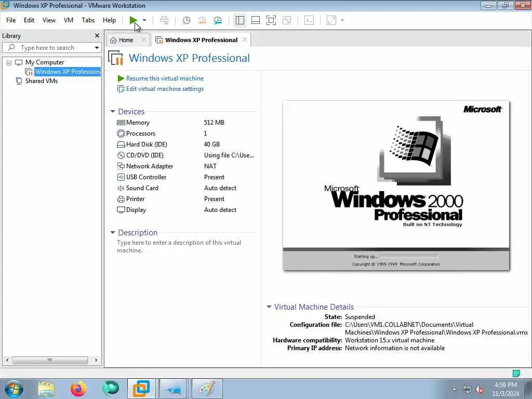Click the library scroll right arrow
Image resolution: width=532 pixels, height=399 pixels.
[96, 360]
